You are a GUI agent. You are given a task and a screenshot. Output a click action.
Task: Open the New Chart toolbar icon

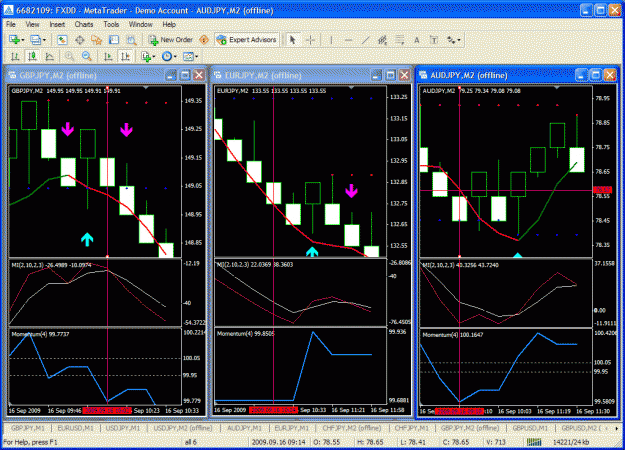(14, 40)
